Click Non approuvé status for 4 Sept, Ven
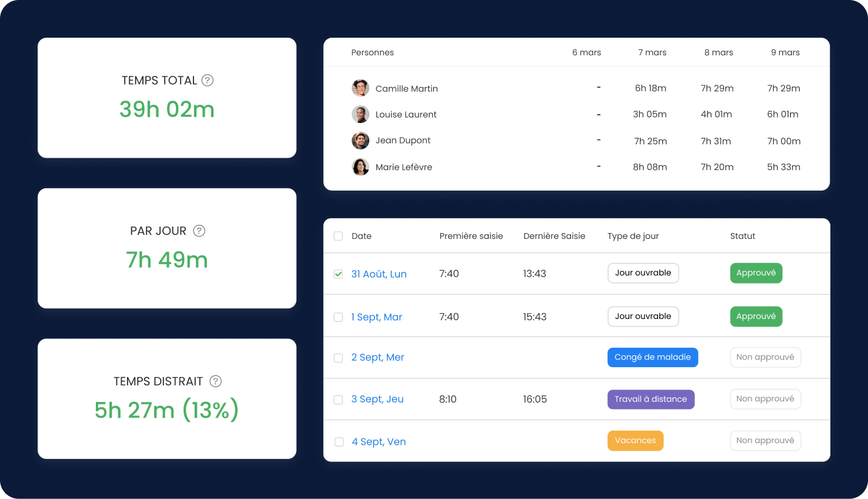Image resolution: width=868 pixels, height=499 pixels. [x=765, y=441]
